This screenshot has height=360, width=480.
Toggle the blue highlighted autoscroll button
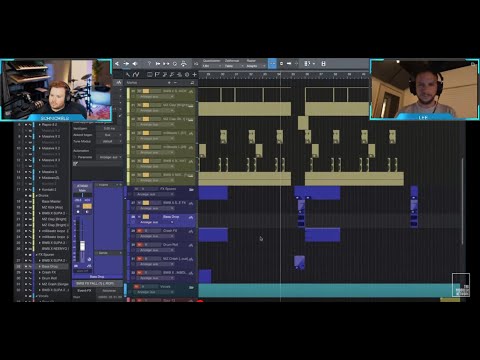coord(272,63)
